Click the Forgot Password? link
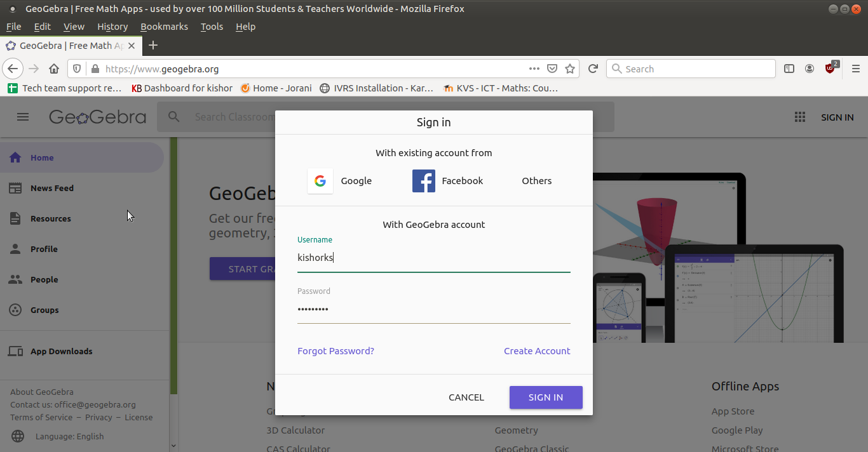The width and height of the screenshot is (868, 452). [336, 351]
